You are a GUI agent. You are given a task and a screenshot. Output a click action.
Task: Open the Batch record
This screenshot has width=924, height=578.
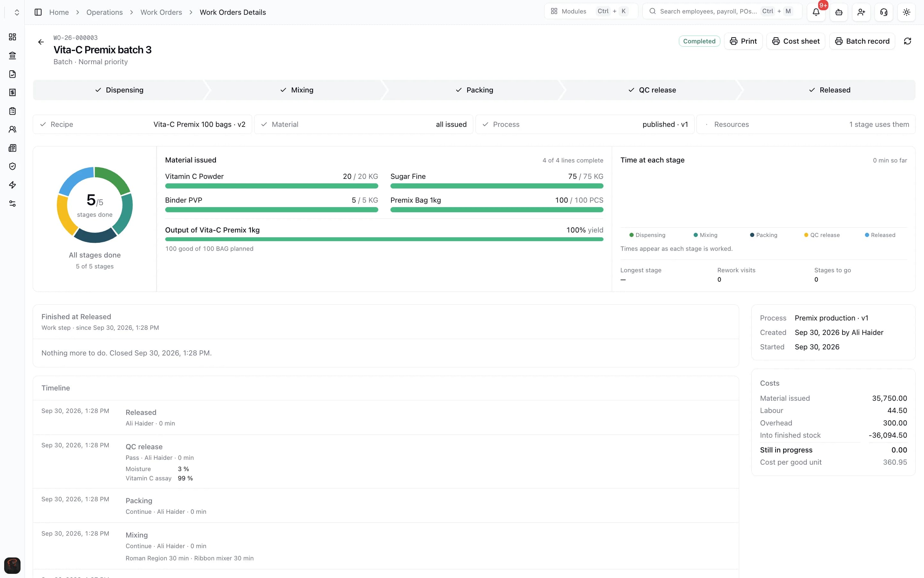[x=862, y=41]
